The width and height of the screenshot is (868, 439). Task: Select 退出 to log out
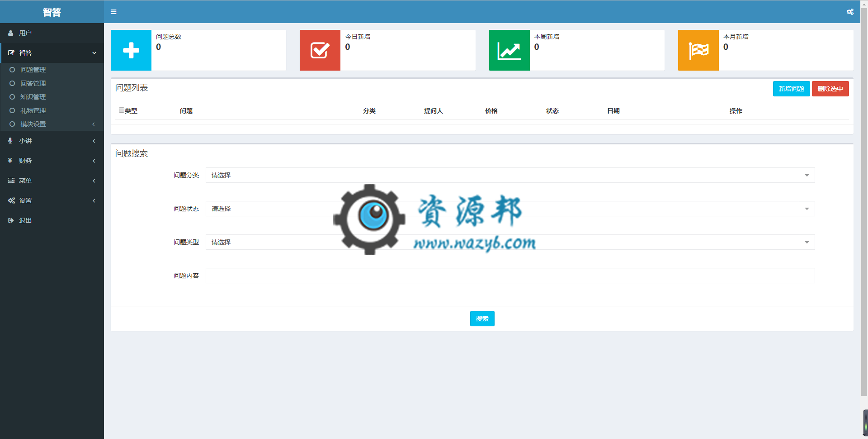tap(52, 220)
